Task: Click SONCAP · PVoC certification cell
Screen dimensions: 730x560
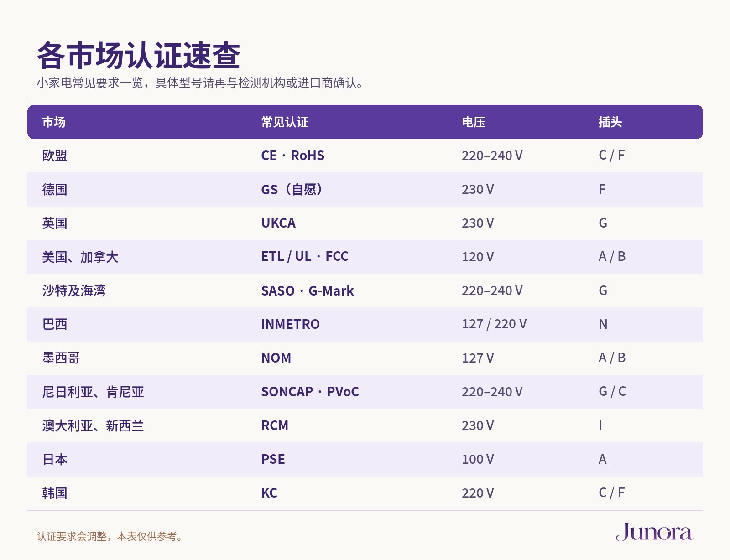Action: pos(310,392)
